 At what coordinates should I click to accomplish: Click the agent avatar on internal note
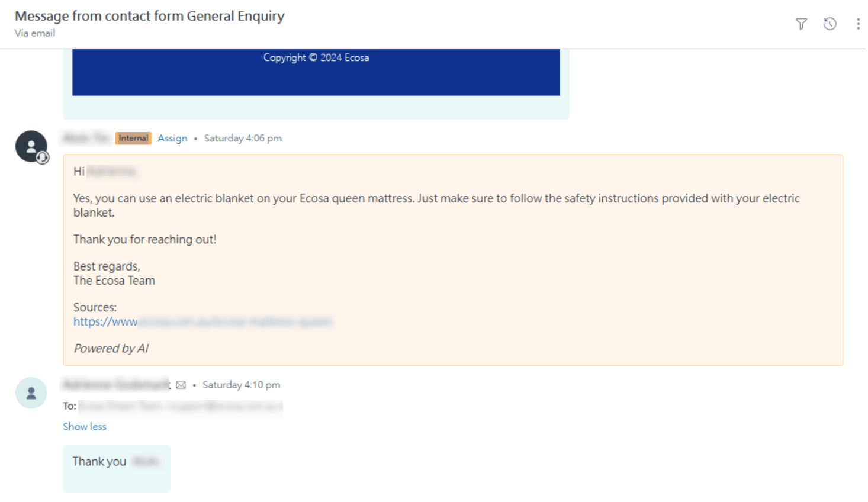(x=31, y=147)
